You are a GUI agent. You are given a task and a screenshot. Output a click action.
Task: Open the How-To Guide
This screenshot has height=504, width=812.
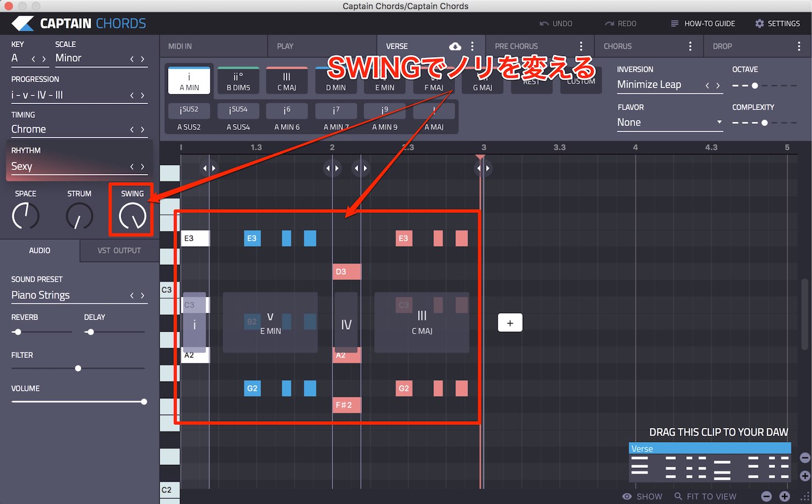coord(703,24)
